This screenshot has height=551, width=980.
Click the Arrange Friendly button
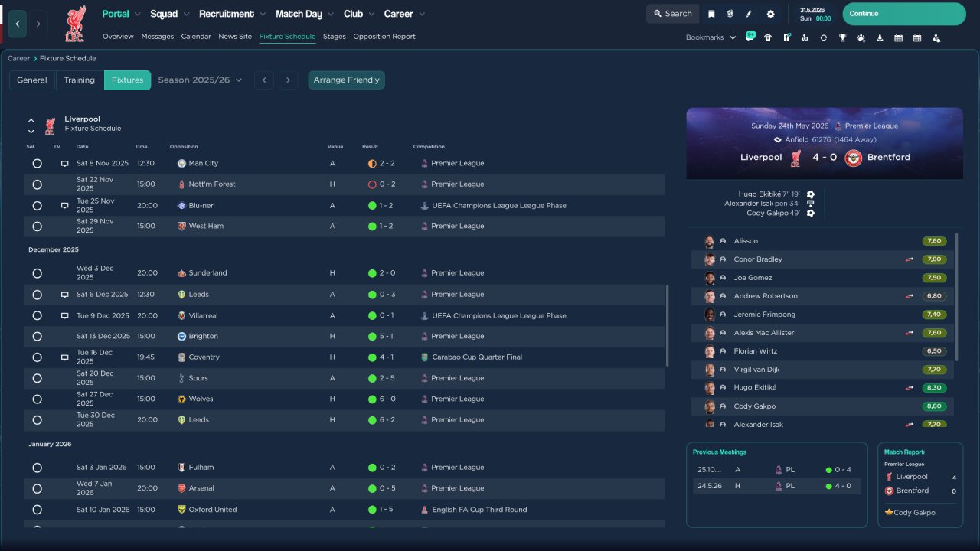pyautogui.click(x=347, y=80)
